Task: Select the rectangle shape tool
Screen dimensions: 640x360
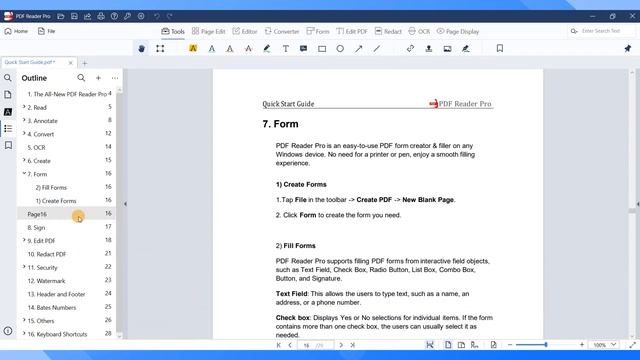Action: coord(322,49)
